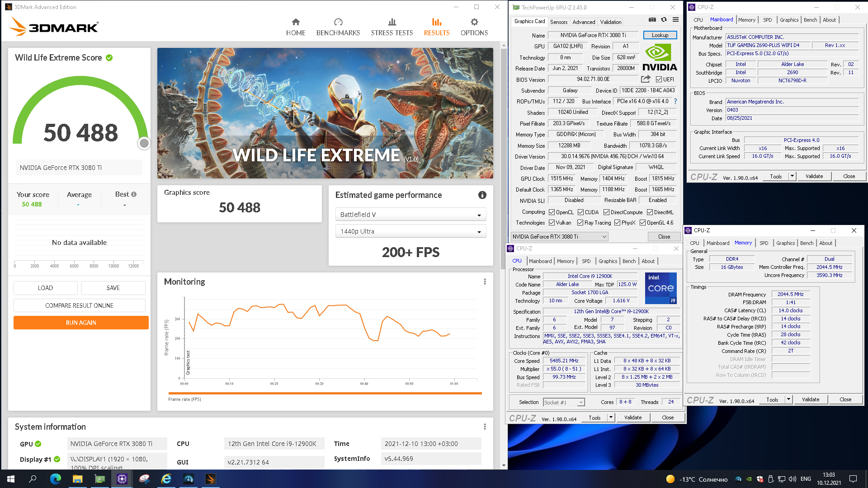Expand Tools arrow in CPU-Z CPU window
This screenshot has width=868, height=488.
[x=611, y=418]
